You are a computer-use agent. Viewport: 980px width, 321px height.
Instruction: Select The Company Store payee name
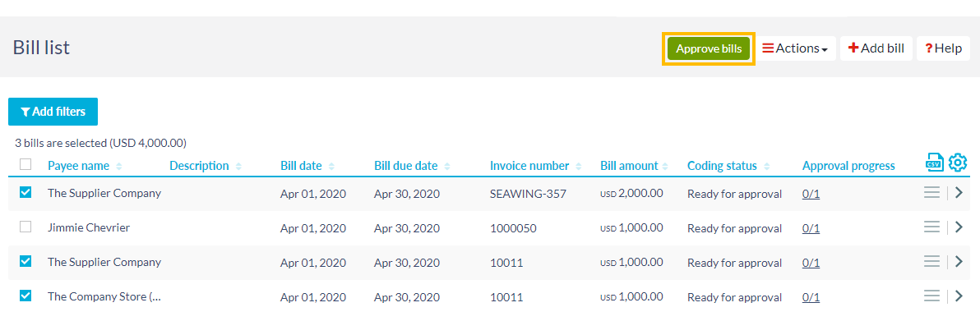pos(104,296)
